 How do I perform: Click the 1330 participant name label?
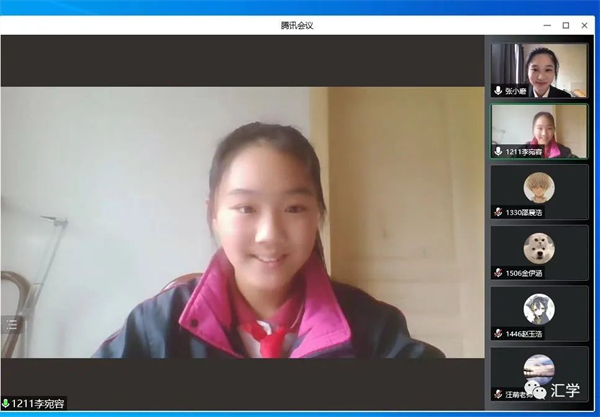(x=524, y=212)
